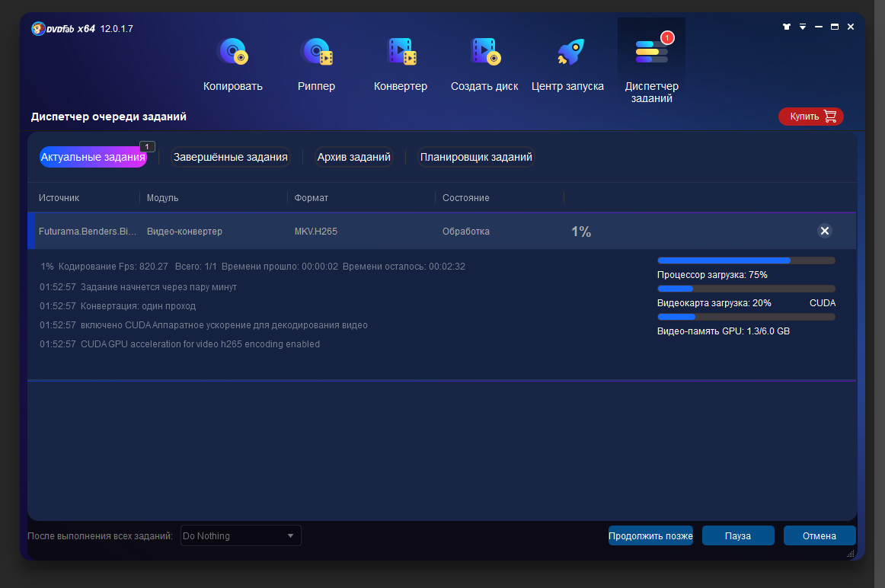Click the Отмена button
Viewport: 885px width, 588px height.
point(819,535)
